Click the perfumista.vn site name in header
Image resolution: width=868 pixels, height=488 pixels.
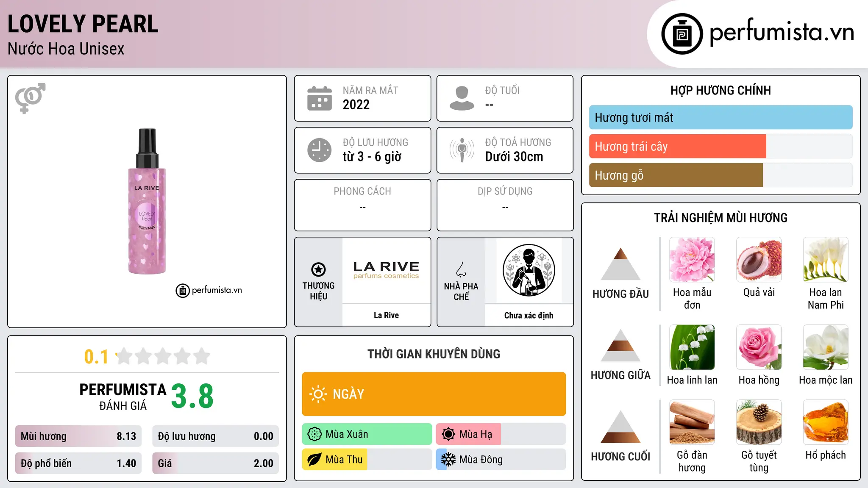click(x=782, y=32)
